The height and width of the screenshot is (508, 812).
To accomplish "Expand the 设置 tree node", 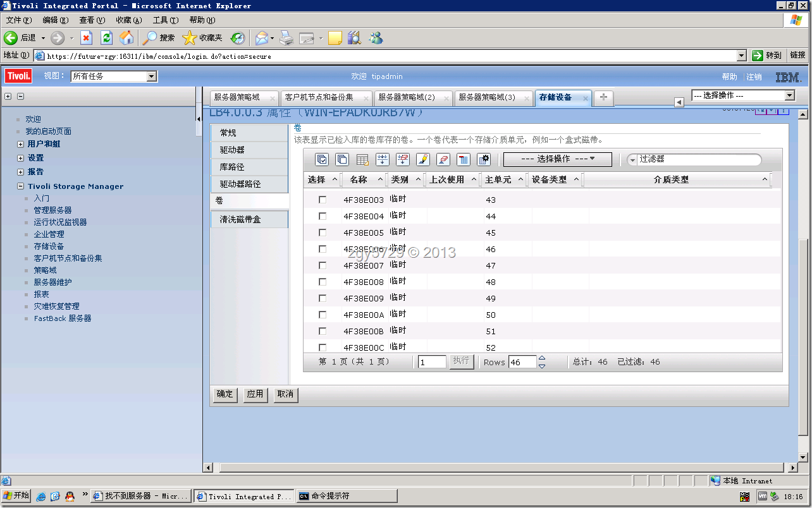I will coord(21,158).
